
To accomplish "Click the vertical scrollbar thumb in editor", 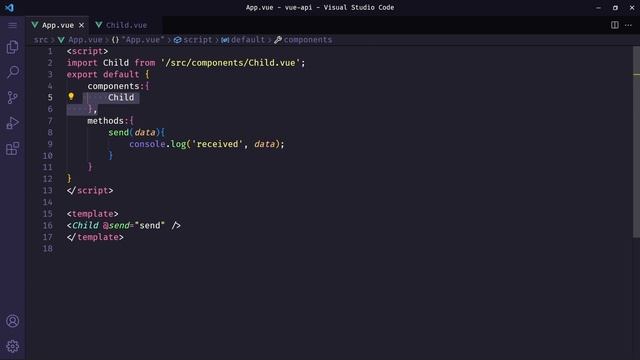I will 636,141.
